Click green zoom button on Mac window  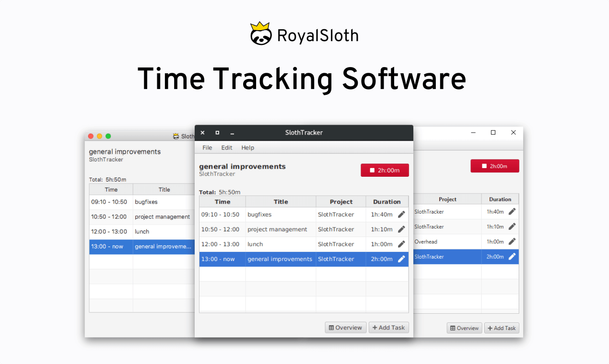click(108, 136)
